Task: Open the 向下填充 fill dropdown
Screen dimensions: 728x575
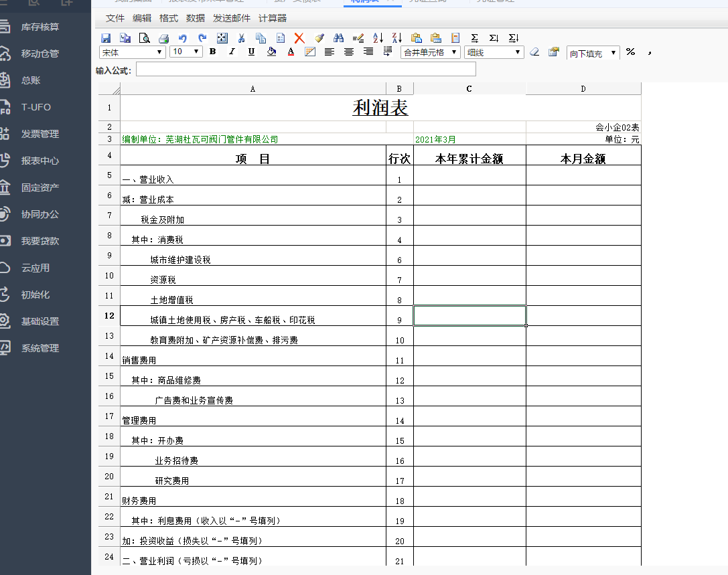Action: 593,53
